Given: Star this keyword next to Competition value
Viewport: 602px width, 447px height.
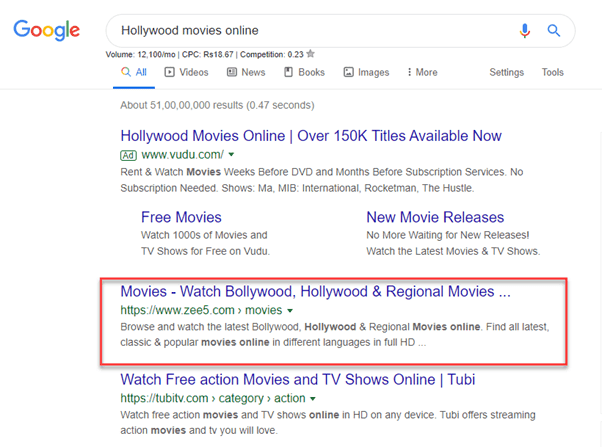Looking at the screenshot, I should (x=311, y=54).
